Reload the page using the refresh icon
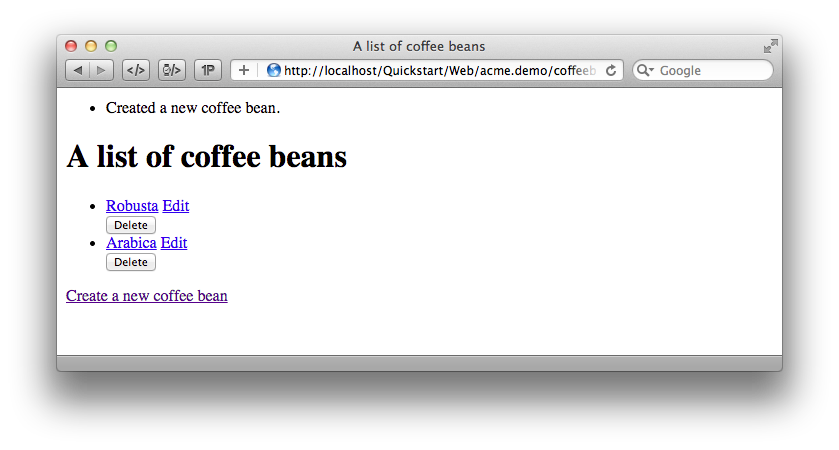This screenshot has height=450, width=839. (611, 71)
